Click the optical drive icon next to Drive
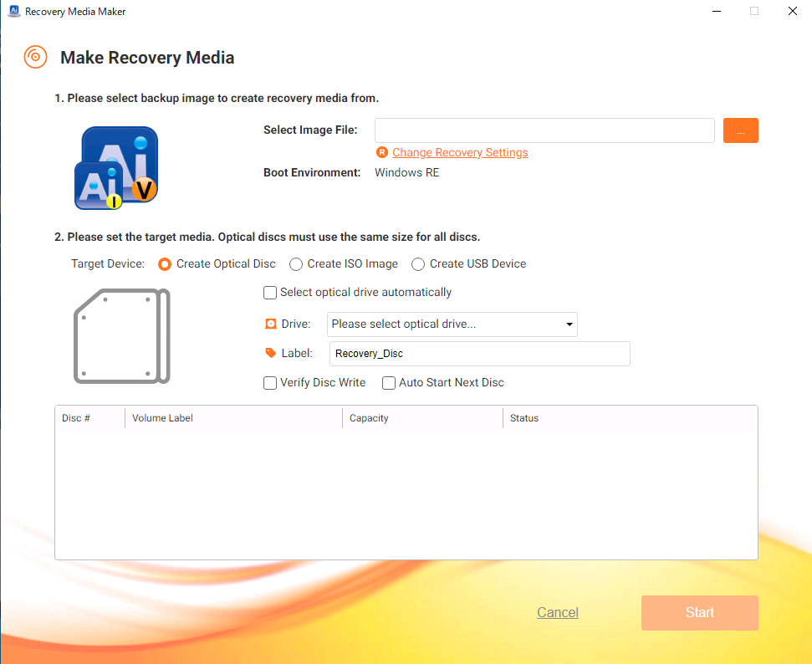 pos(270,324)
